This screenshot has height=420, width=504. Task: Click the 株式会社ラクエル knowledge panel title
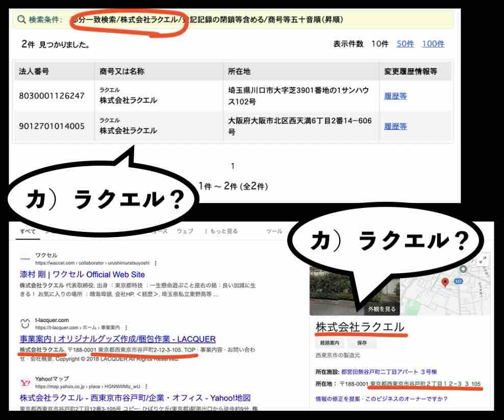(360, 327)
